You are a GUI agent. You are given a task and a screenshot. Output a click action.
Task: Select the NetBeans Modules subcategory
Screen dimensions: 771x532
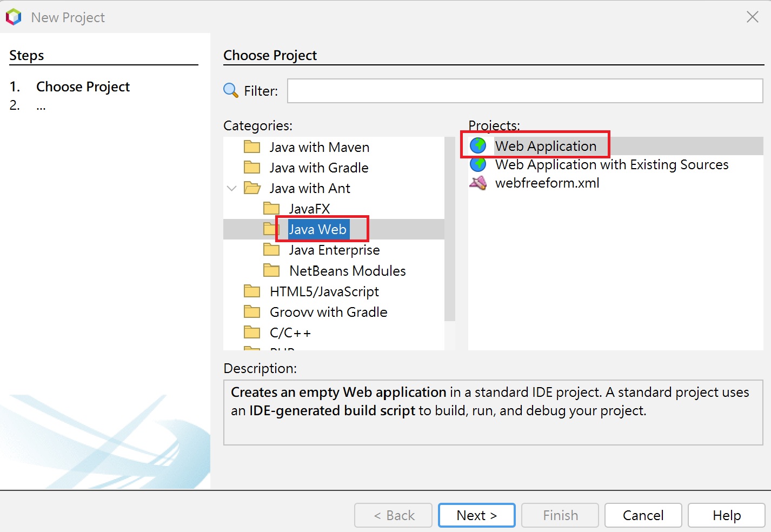[348, 270]
